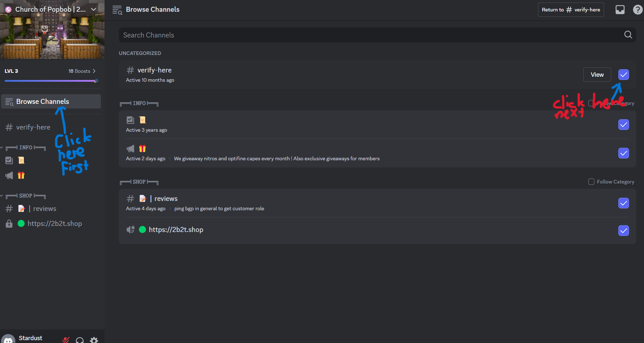Uncheck the verify-here channel checkbox
Viewport: 644px width, 343px height.
click(623, 75)
